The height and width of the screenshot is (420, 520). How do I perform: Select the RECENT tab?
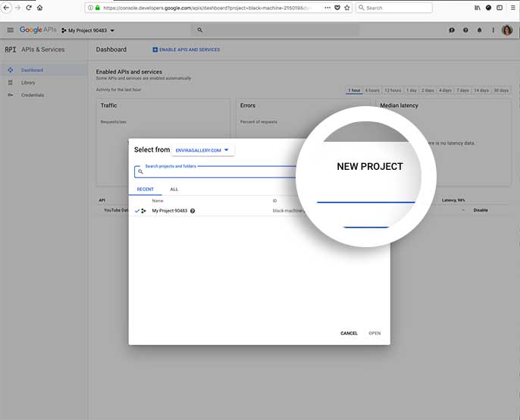pyautogui.click(x=145, y=189)
